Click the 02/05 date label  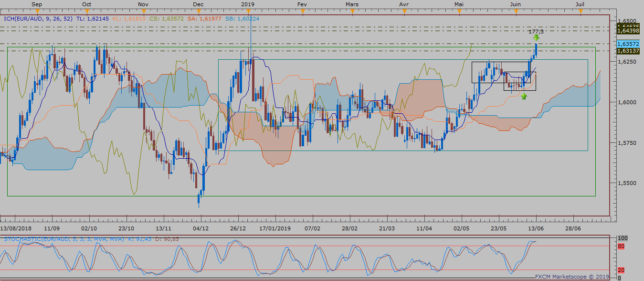pyautogui.click(x=462, y=228)
